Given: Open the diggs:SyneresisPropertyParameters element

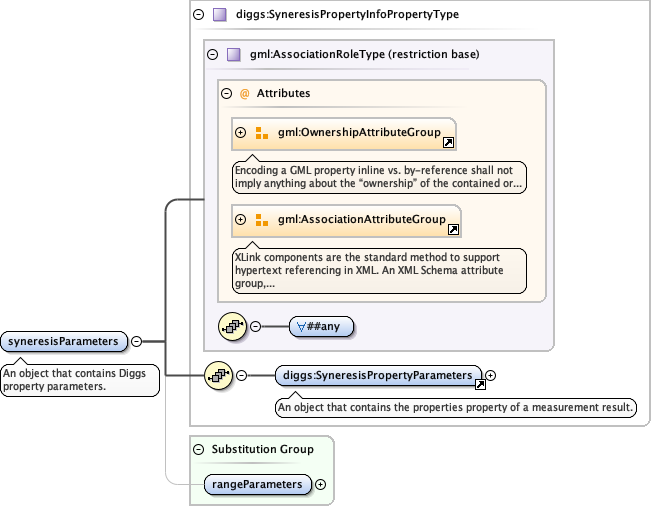Looking at the screenshot, I should pos(377,375).
